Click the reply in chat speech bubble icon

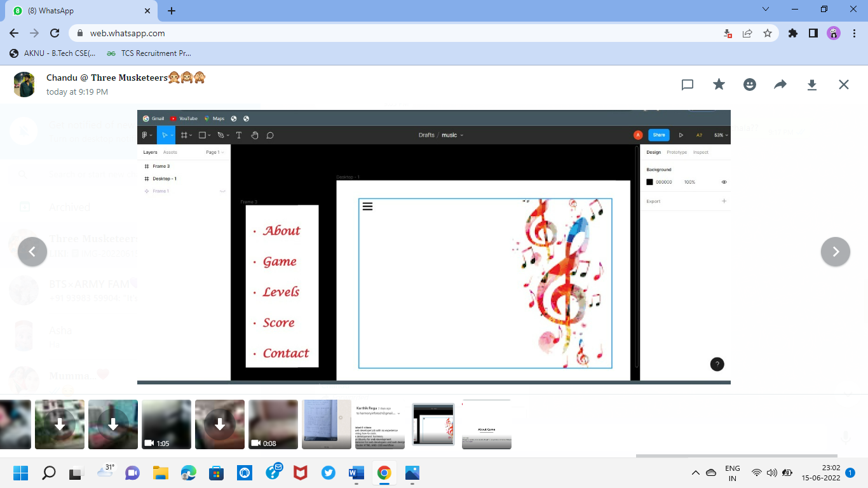[688, 85]
